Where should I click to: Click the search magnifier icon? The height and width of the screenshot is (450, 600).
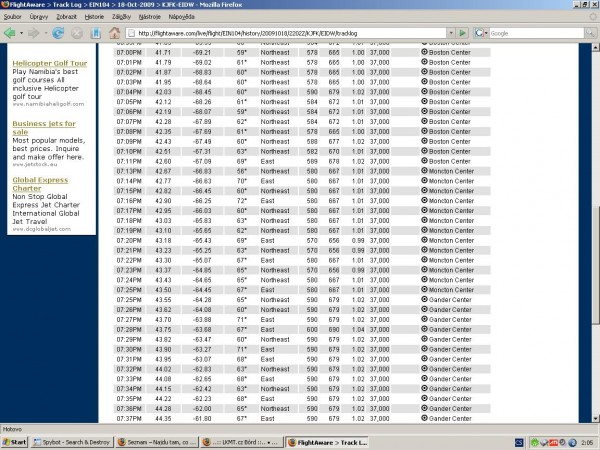click(x=590, y=33)
